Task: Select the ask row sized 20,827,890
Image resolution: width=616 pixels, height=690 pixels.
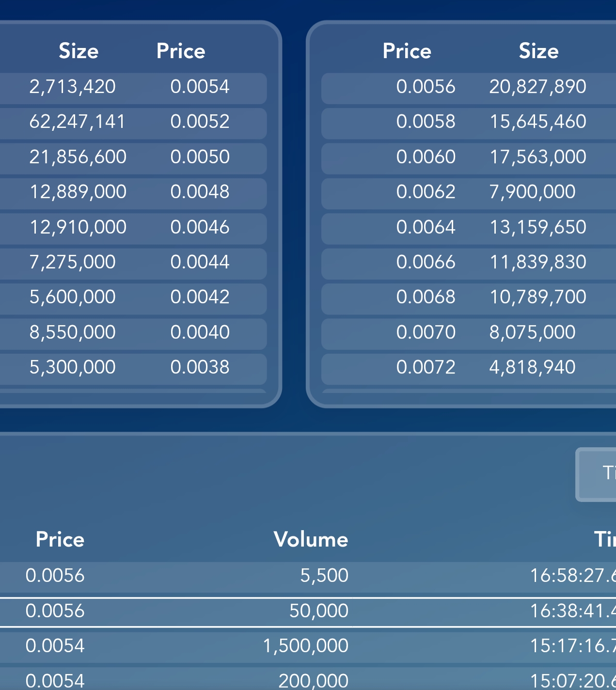Action: coord(469,88)
